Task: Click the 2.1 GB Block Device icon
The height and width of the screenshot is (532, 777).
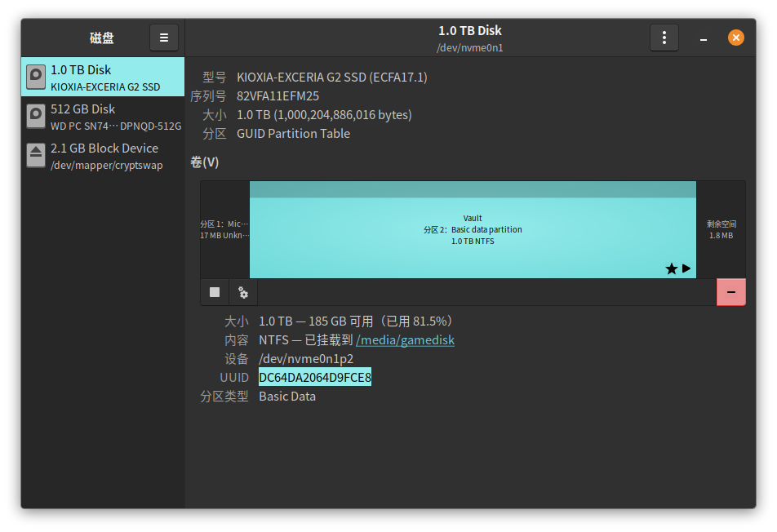Action: pyautogui.click(x=35, y=155)
